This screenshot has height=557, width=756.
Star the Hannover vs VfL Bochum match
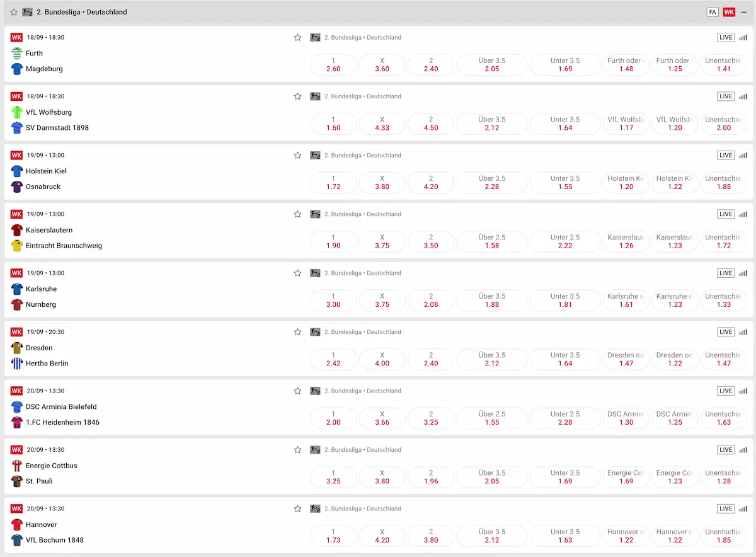(x=297, y=508)
